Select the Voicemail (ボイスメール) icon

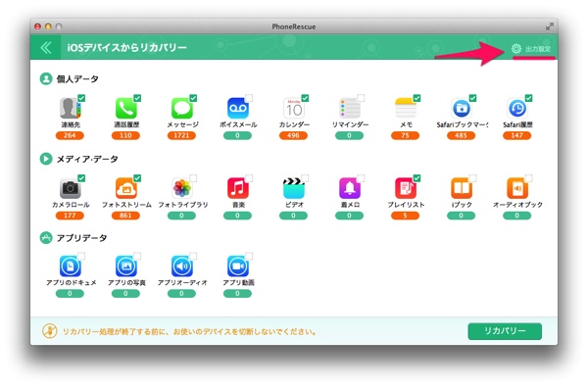(x=237, y=109)
